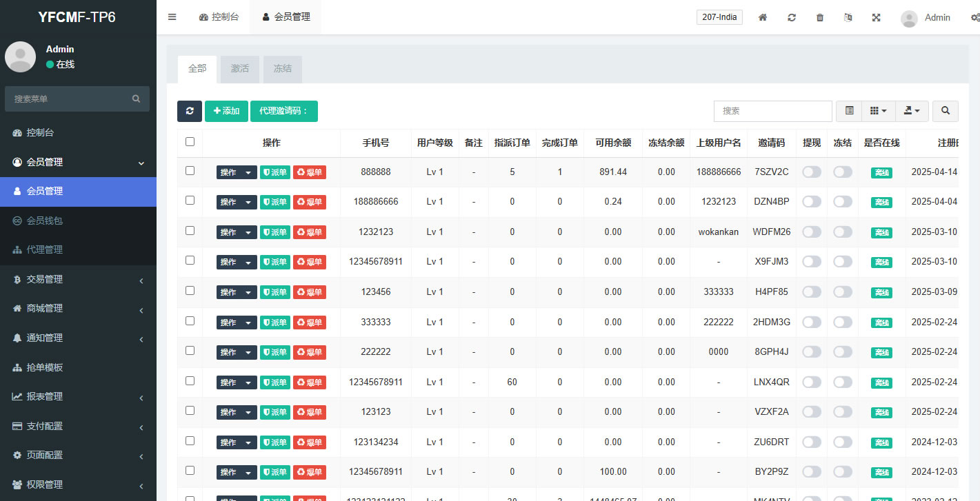Click the hamburger menu toggle icon
Screen dimensions: 980x501
[x=172, y=17]
